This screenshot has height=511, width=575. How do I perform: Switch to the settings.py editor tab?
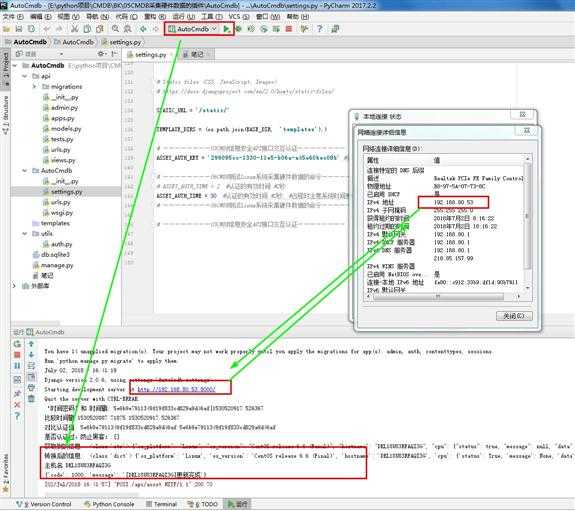pyautogui.click(x=151, y=55)
